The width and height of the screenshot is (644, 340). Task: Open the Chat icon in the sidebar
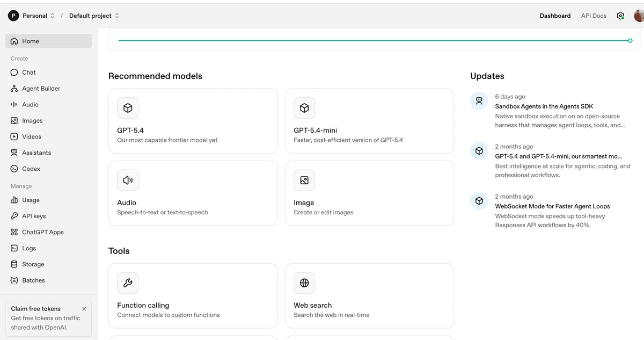coord(14,73)
